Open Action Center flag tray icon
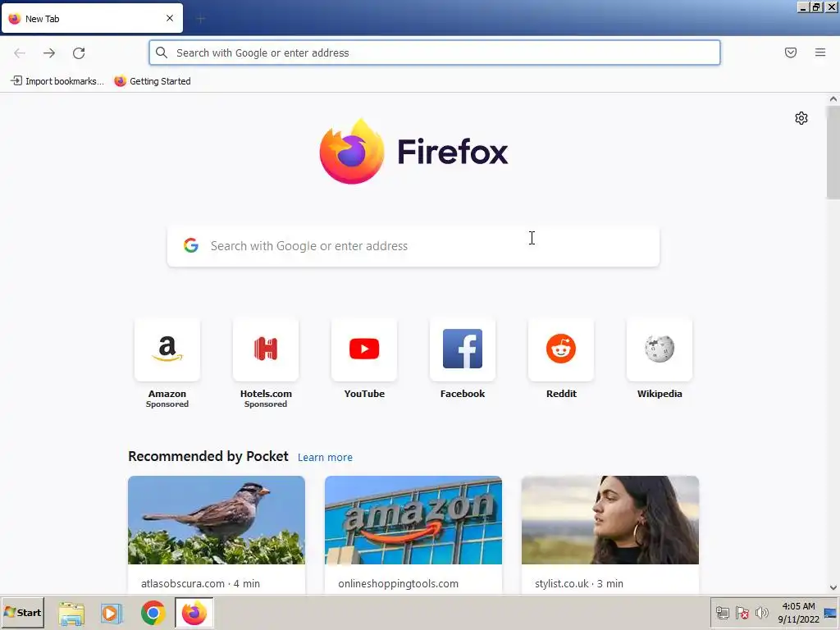The height and width of the screenshot is (630, 840). coord(742,612)
